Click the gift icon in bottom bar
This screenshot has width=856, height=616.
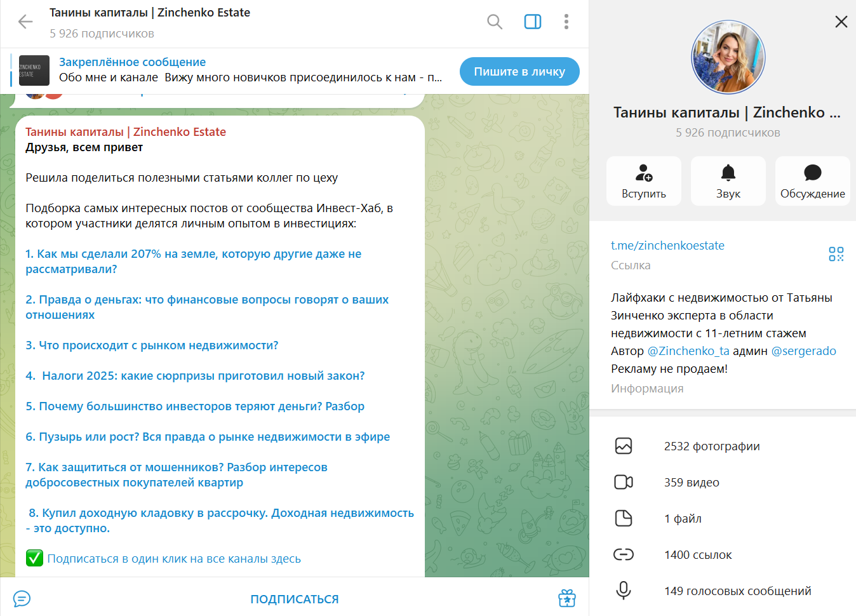[567, 598]
